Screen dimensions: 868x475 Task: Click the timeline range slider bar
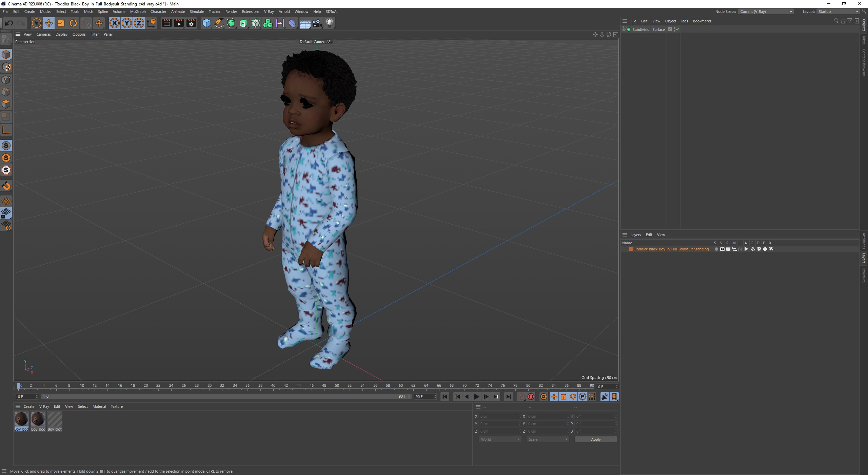(226, 396)
